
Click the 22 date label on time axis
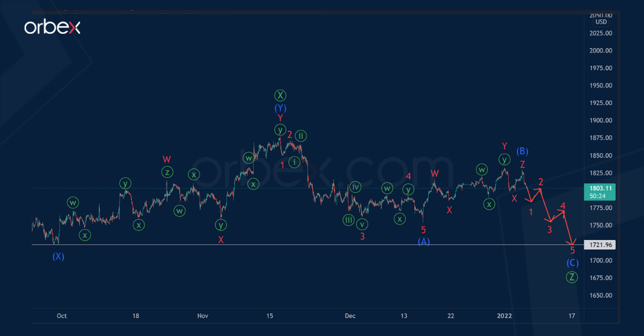(451, 316)
